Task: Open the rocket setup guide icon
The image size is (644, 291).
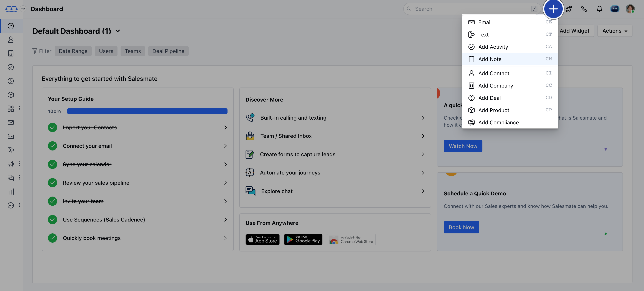Action: tap(569, 9)
